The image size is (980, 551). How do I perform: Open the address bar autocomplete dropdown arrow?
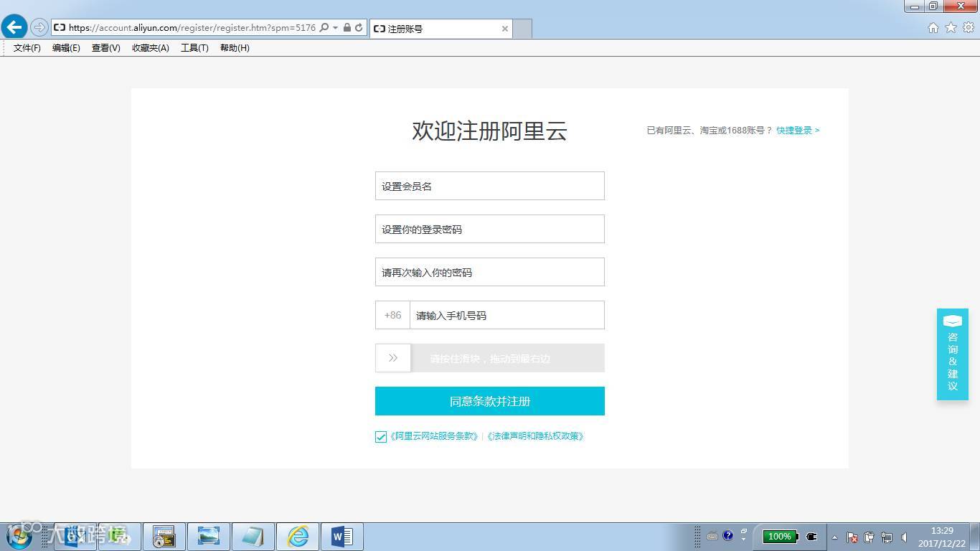pos(335,28)
